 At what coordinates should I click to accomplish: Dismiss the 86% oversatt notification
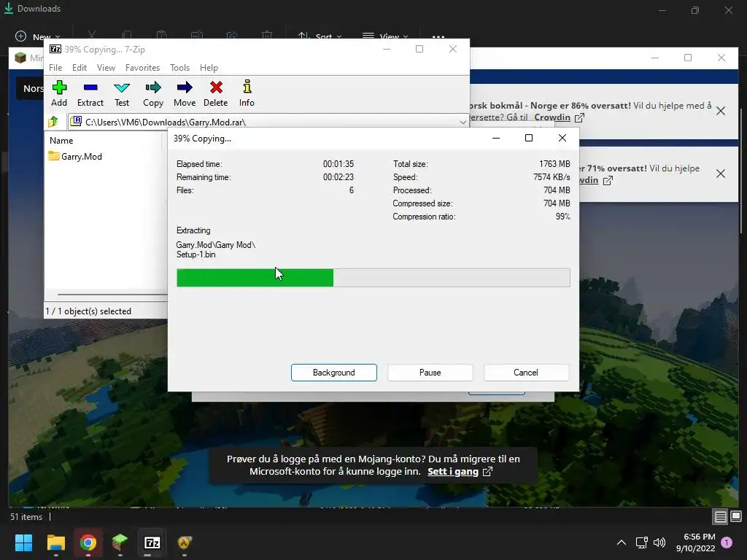pos(721,111)
